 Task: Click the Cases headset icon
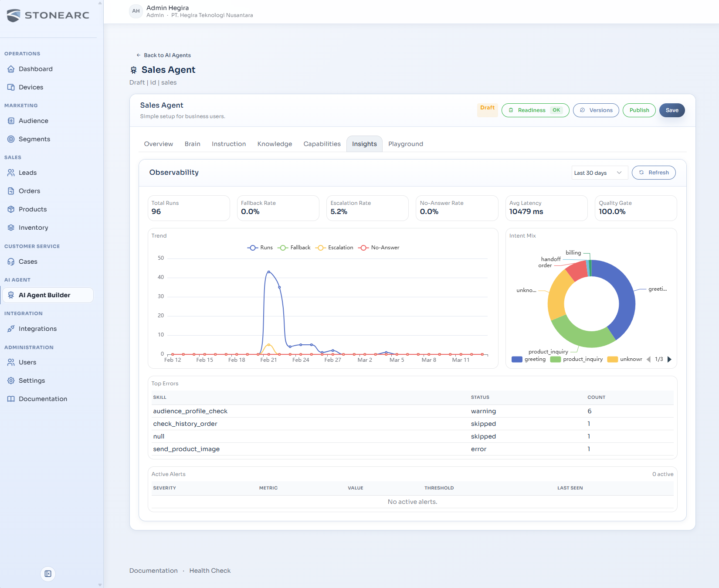pos(11,262)
